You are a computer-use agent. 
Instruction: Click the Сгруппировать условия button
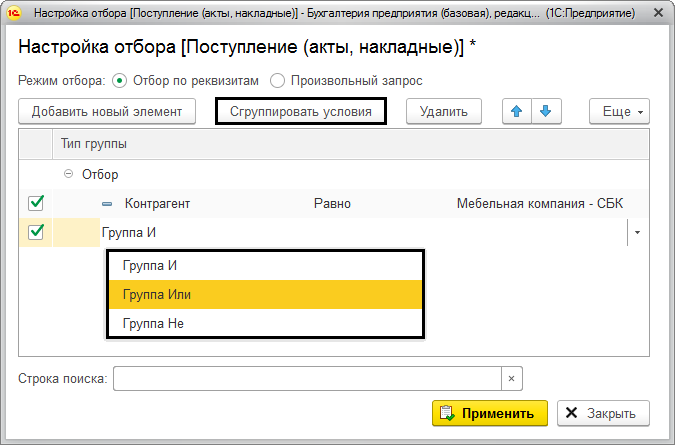click(301, 111)
